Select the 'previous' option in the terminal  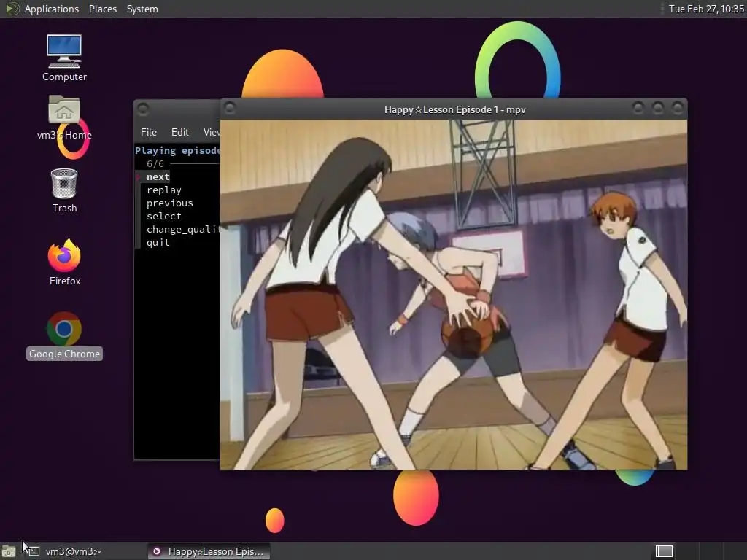coord(169,203)
